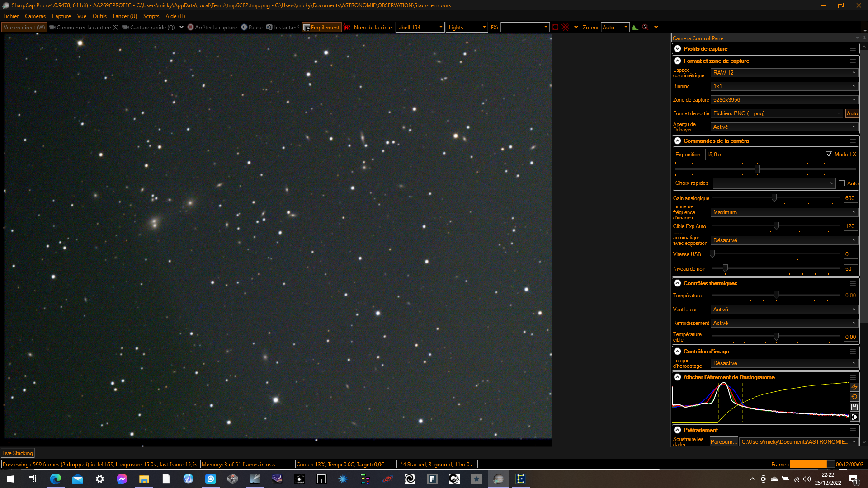This screenshot has height=488, width=868.
Task: Enable the Auto checkbox beside Choix rapides
Action: tap(842, 183)
